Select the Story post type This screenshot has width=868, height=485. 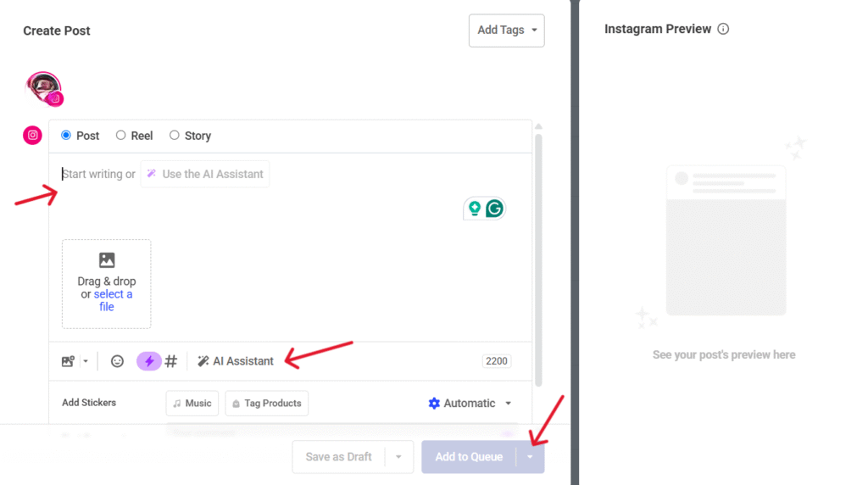point(175,136)
